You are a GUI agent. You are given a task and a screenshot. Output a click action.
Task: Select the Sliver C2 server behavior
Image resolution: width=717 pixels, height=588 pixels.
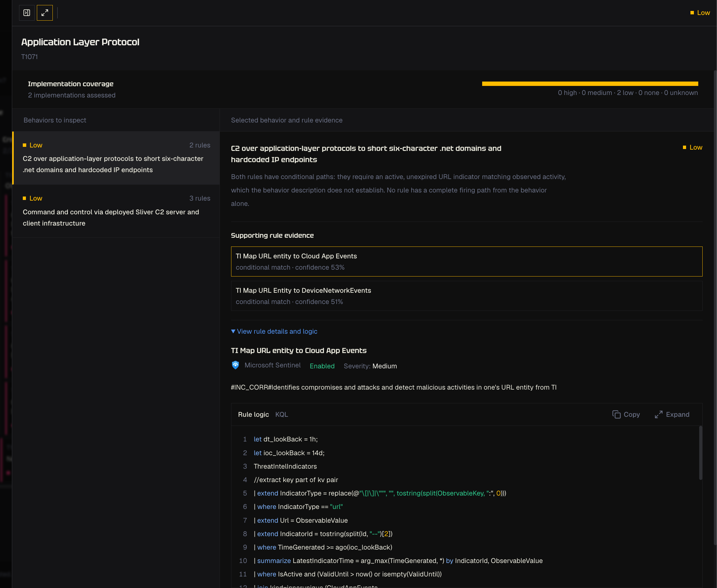tap(116, 211)
